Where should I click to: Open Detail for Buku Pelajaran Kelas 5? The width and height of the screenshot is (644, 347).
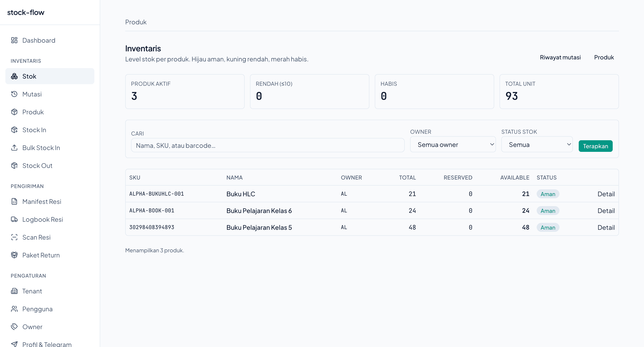tap(606, 227)
